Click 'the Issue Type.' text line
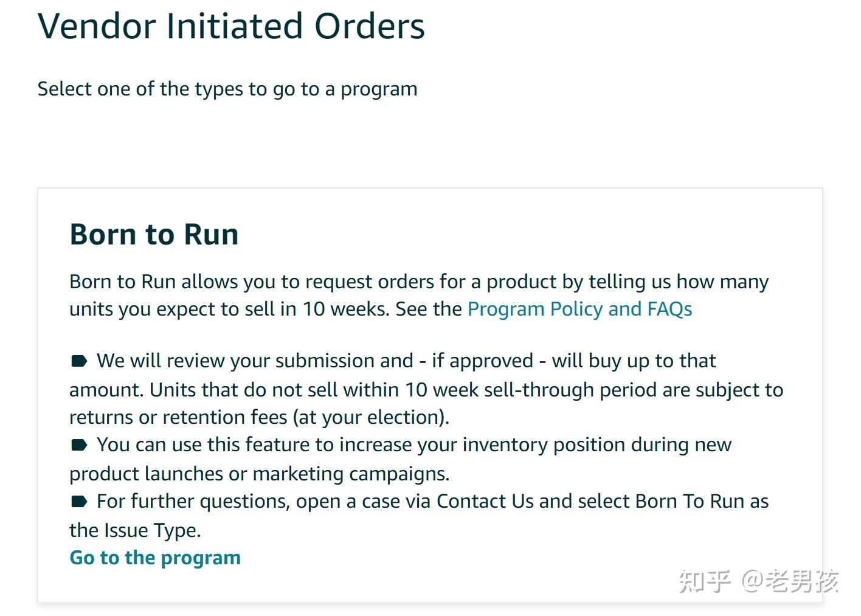 pos(135,530)
